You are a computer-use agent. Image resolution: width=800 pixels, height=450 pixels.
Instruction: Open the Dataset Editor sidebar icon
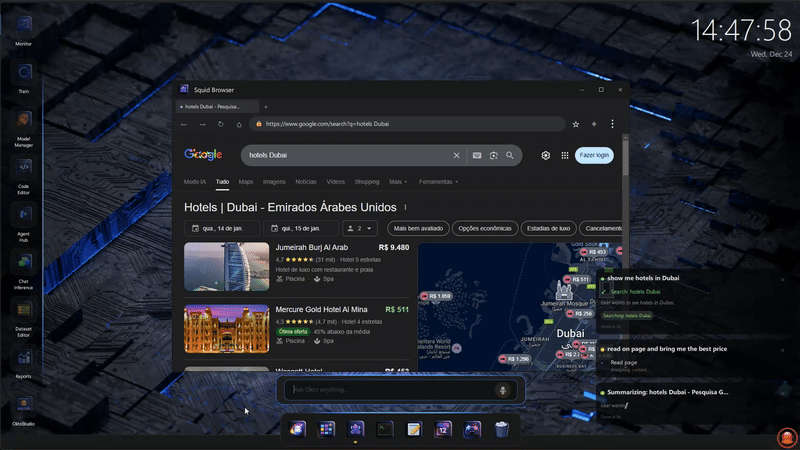(24, 311)
